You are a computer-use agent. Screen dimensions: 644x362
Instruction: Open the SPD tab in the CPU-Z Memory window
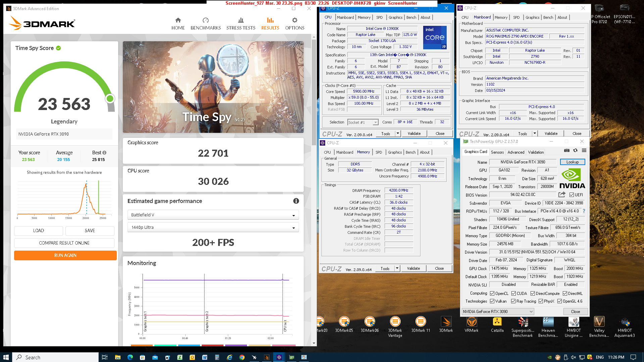(x=379, y=152)
